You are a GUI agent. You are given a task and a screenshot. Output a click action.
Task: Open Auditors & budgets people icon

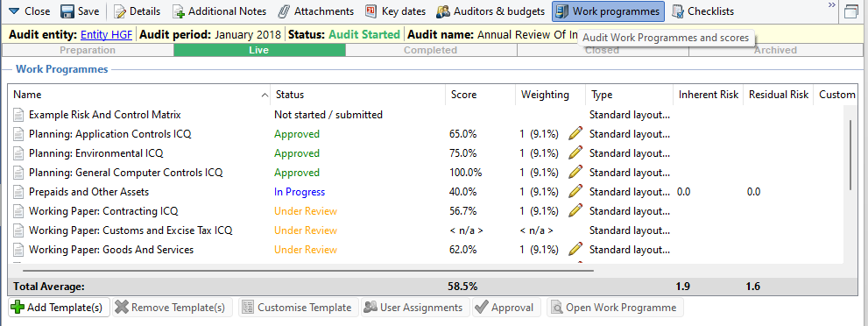443,11
